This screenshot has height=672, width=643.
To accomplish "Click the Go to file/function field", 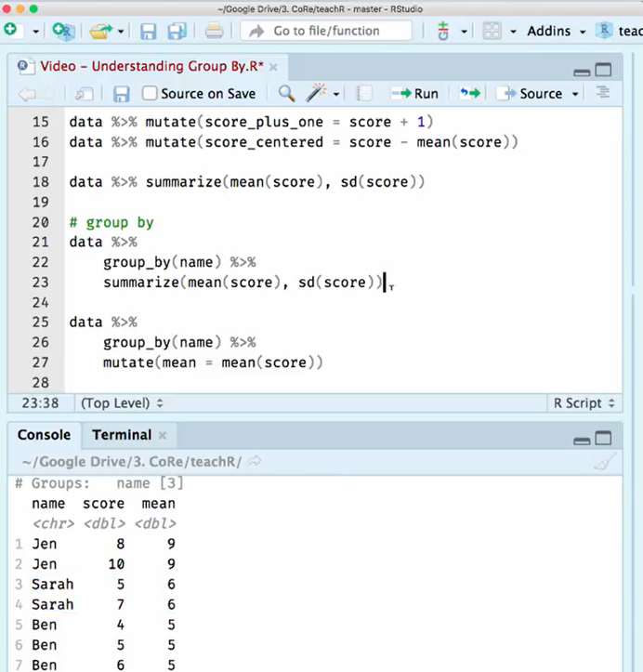I will click(x=327, y=31).
